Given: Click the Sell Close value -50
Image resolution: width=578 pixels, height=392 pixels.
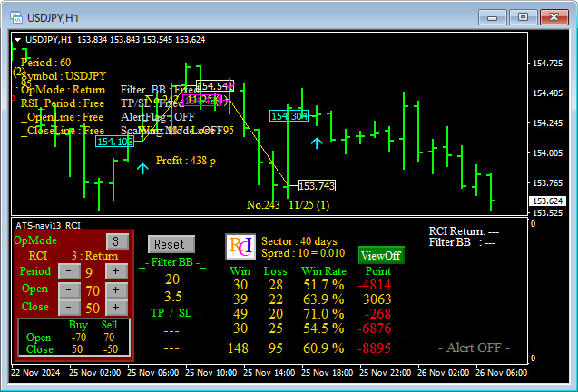Looking at the screenshot, I should click(x=110, y=348).
